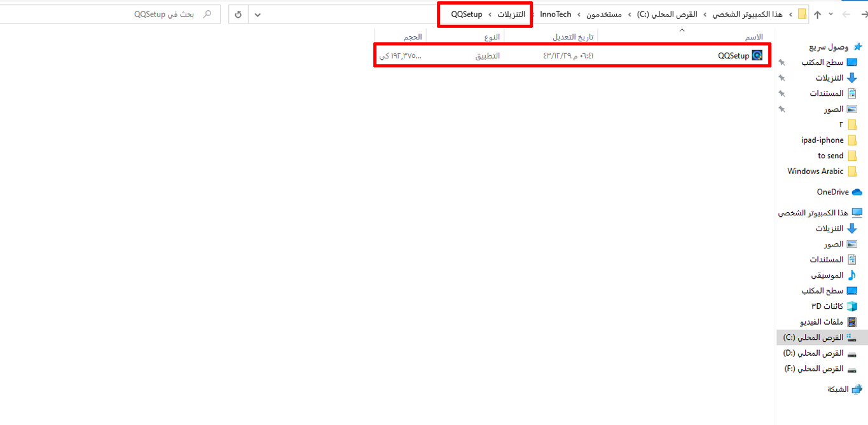Go forward using the forward arrow
The height and width of the screenshot is (425, 868).
[846, 14]
